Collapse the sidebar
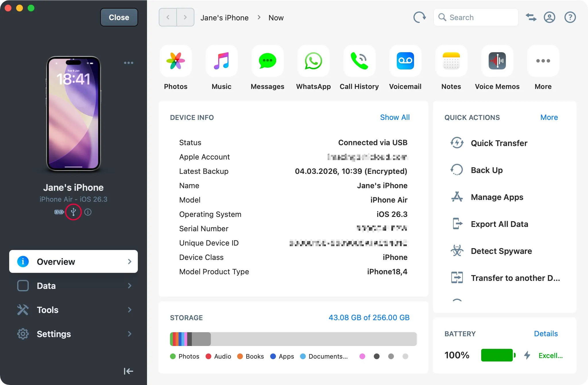This screenshot has width=588, height=385. [128, 371]
